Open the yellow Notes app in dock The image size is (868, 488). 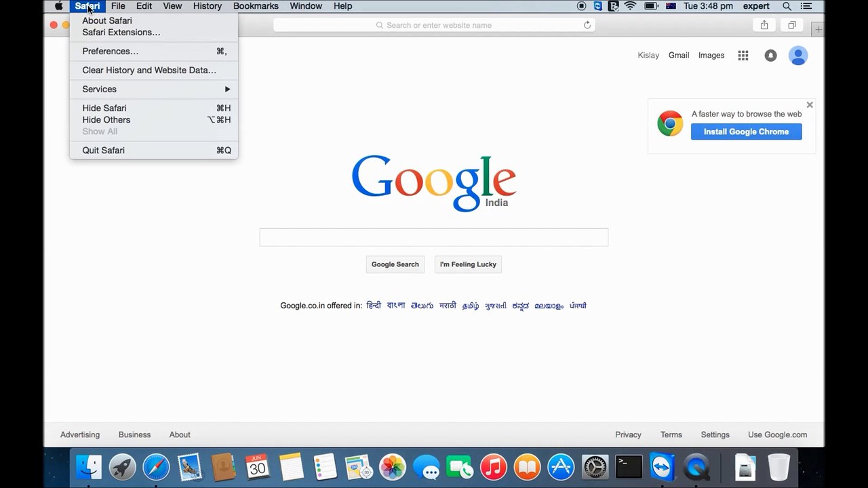tap(291, 467)
